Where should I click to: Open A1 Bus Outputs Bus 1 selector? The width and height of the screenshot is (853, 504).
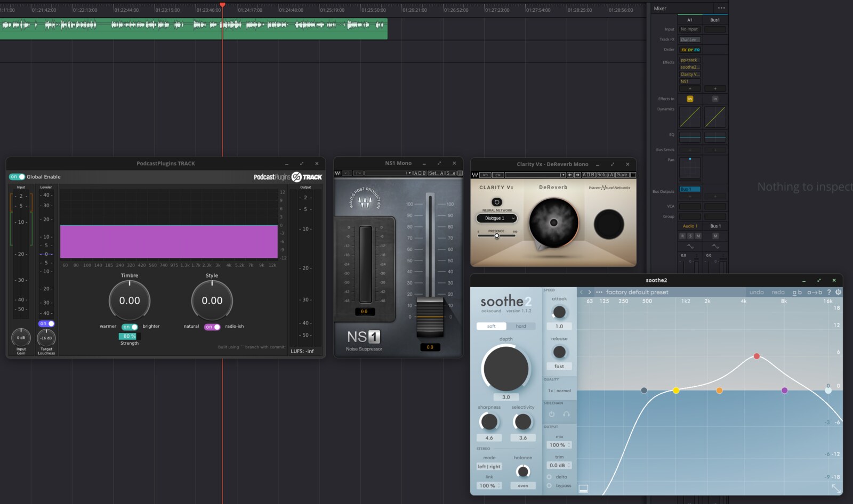click(690, 189)
